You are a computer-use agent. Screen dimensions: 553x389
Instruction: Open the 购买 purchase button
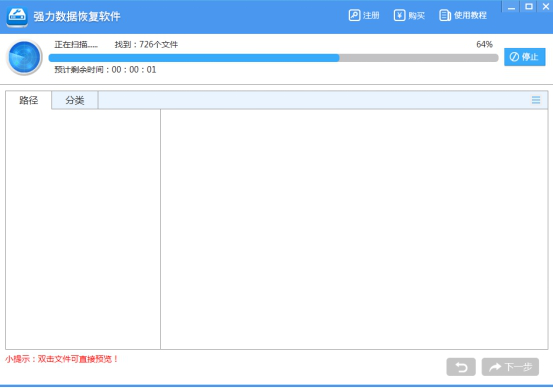tap(409, 16)
